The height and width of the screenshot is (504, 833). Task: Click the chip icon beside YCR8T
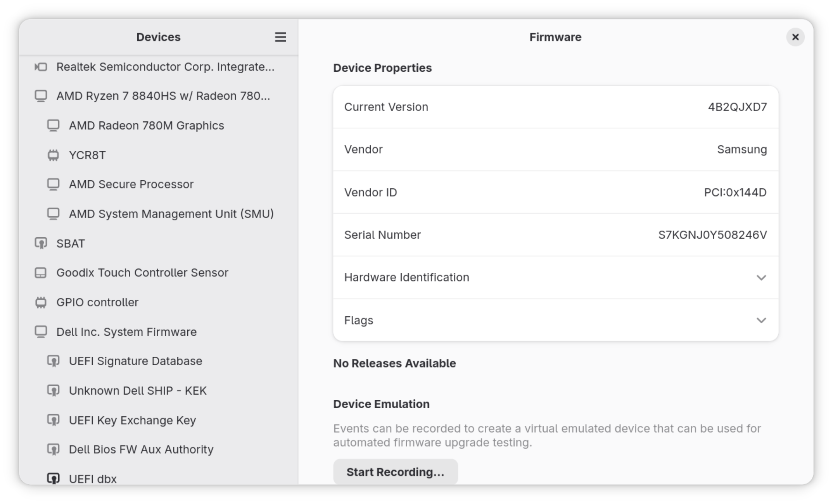tap(53, 155)
